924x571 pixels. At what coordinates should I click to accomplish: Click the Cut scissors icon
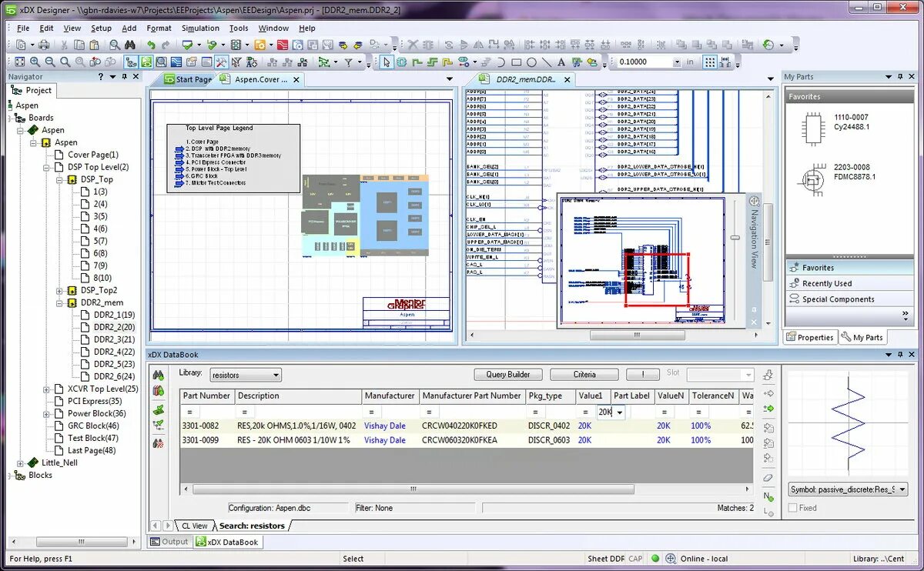(x=65, y=45)
